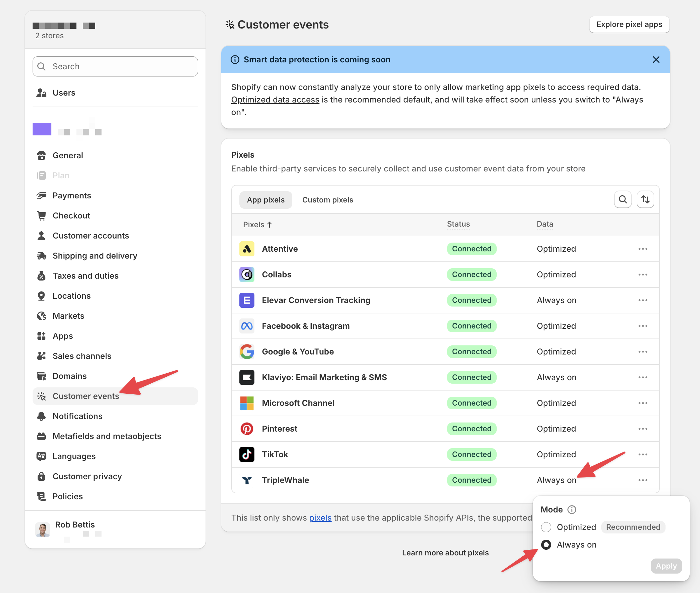The image size is (700, 593).
Task: Select the Optimized mode radio button
Action: (546, 527)
